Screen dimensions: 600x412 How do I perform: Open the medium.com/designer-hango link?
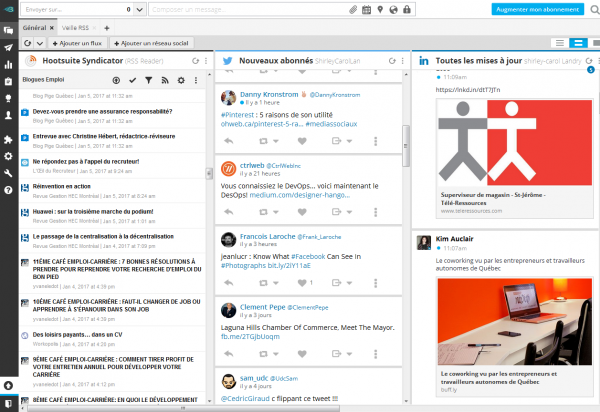click(300, 195)
